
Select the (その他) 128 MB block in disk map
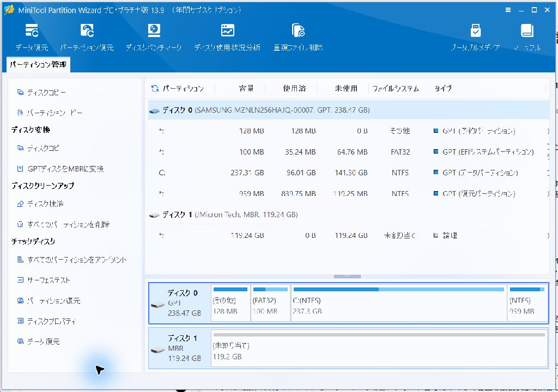point(231,303)
